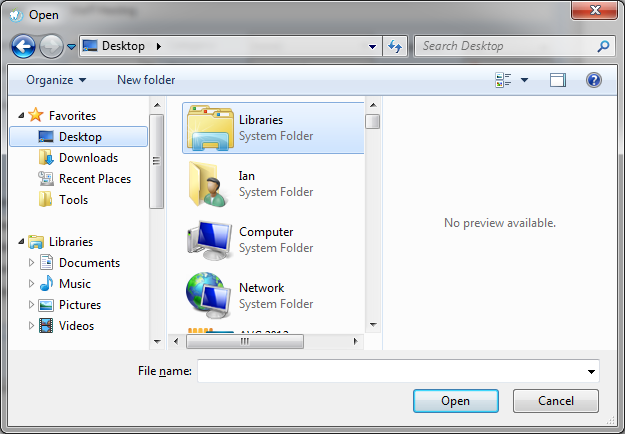Viewport: 625px width, 434px height.
Task: Open the recent pages dropdown arrow
Action: (71, 47)
